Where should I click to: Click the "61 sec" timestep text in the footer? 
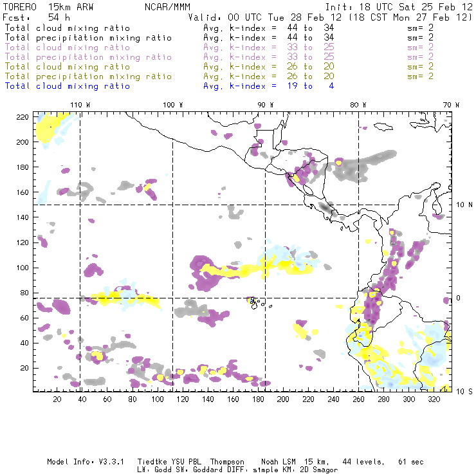pyautogui.click(x=411, y=462)
